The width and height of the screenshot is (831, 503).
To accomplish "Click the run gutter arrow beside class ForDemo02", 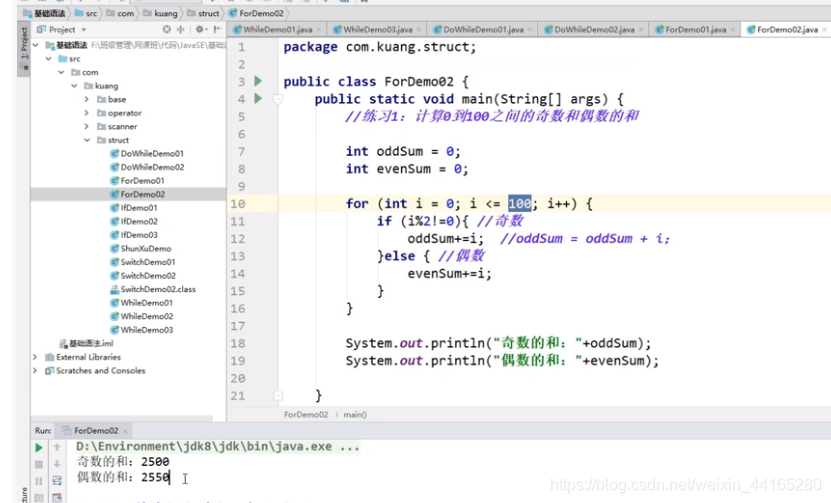I will (x=258, y=81).
